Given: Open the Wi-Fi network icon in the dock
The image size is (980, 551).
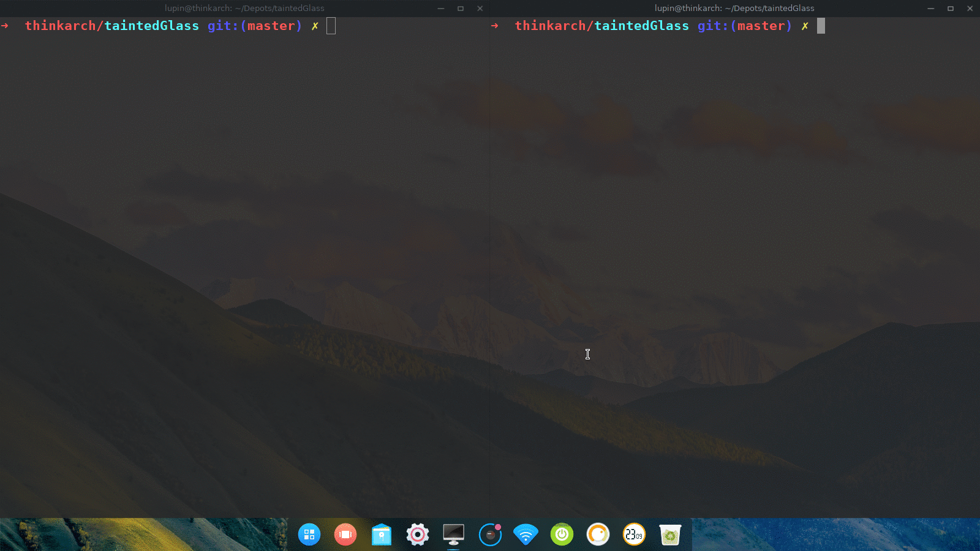Looking at the screenshot, I should [x=526, y=534].
